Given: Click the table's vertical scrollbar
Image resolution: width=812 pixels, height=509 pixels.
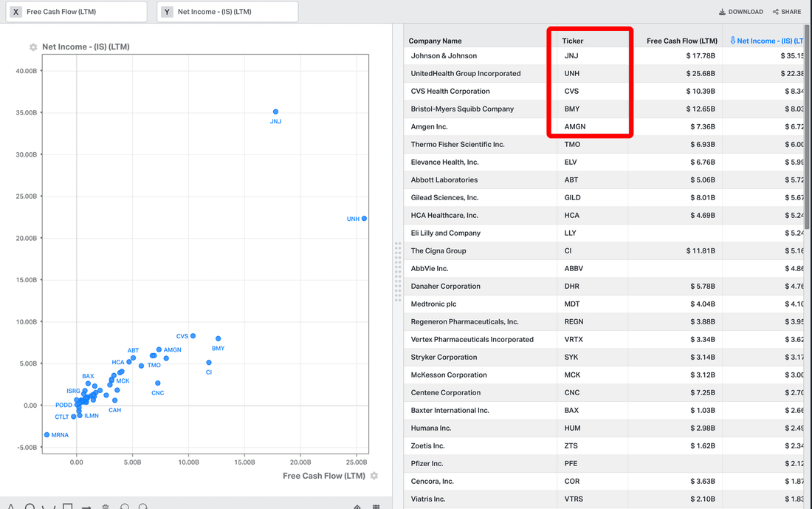Looking at the screenshot, I should (x=808, y=127).
